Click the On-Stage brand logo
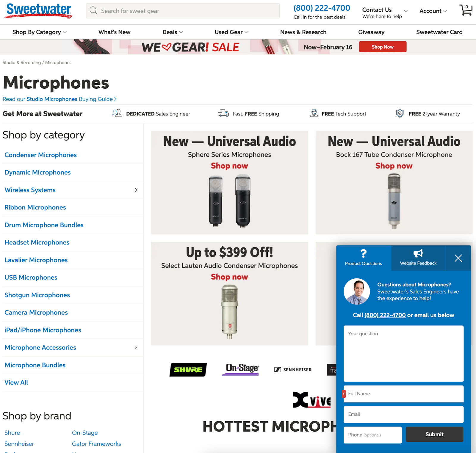Screen dimensions: 476x453 tap(241, 369)
